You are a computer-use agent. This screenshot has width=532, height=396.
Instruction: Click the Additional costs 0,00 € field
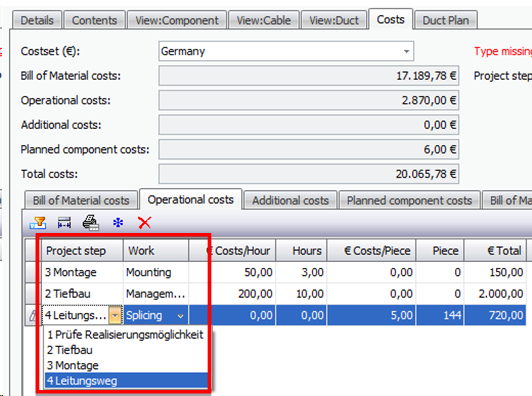click(x=309, y=125)
